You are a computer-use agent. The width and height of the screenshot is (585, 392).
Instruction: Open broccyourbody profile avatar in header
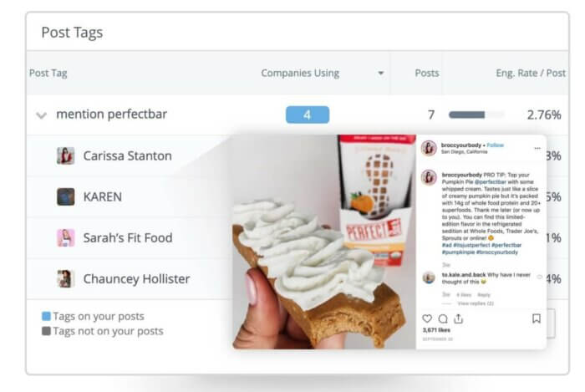click(429, 148)
